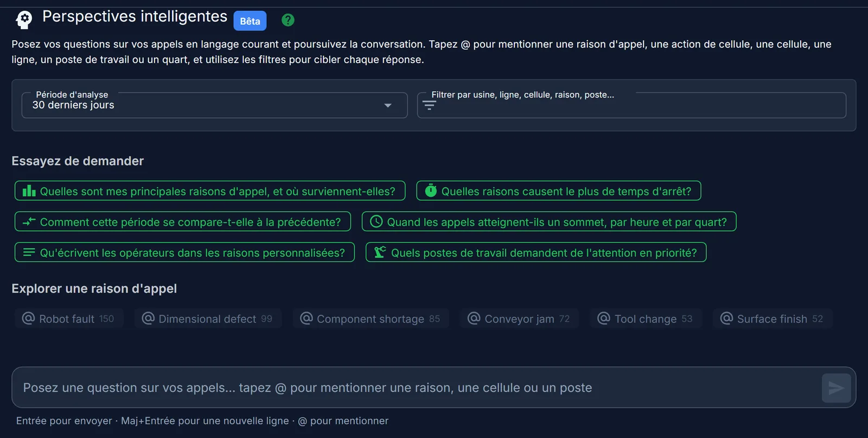This screenshot has width=868, height=438.
Task: Click the green help question mark icon
Action: coord(288,20)
